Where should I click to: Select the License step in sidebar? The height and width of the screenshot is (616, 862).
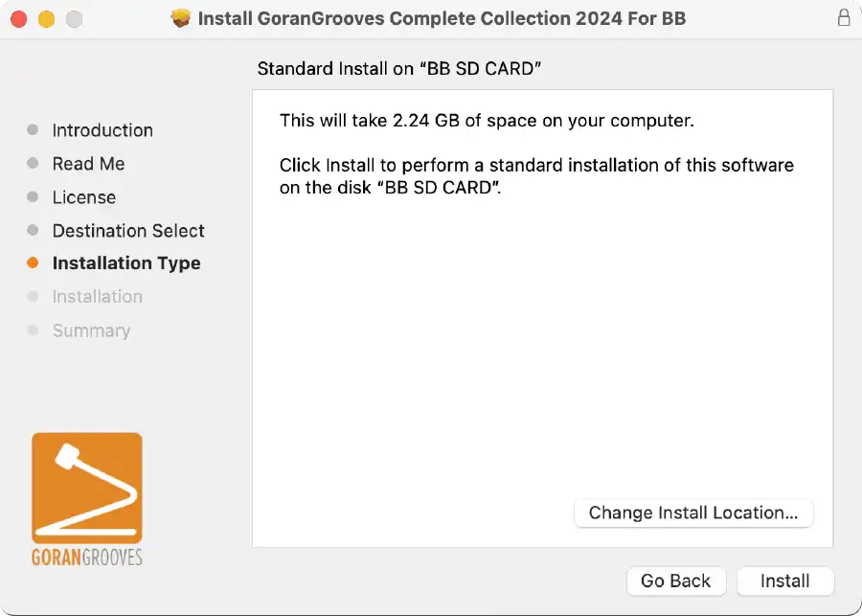(x=84, y=197)
